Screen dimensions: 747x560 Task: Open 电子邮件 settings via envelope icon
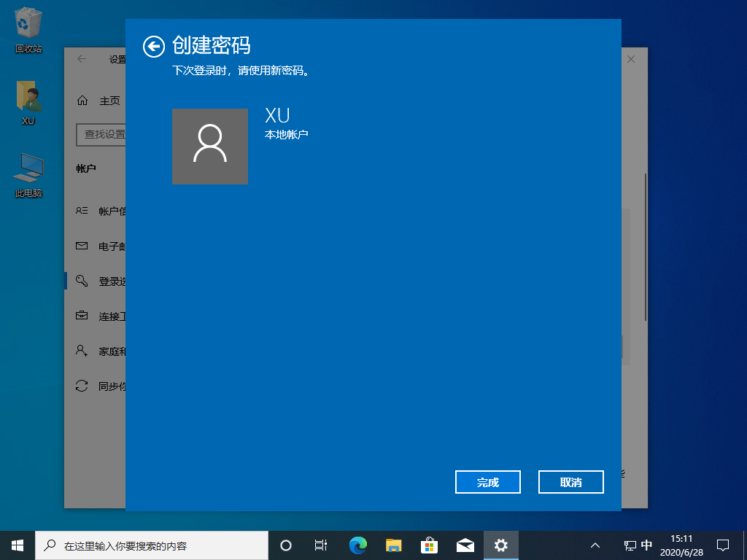pyautogui.click(x=82, y=245)
